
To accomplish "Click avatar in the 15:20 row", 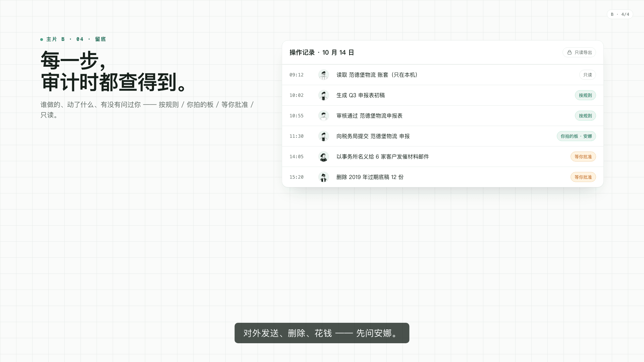I will (x=323, y=177).
